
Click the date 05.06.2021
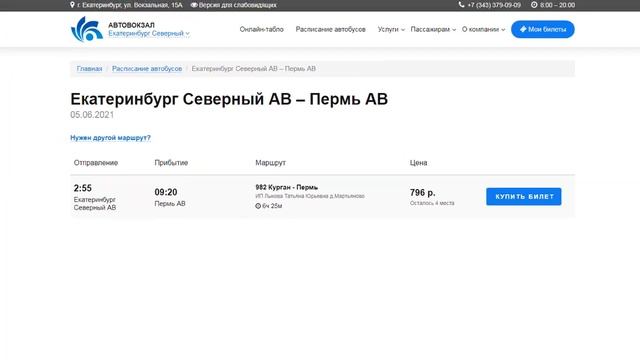click(x=92, y=115)
